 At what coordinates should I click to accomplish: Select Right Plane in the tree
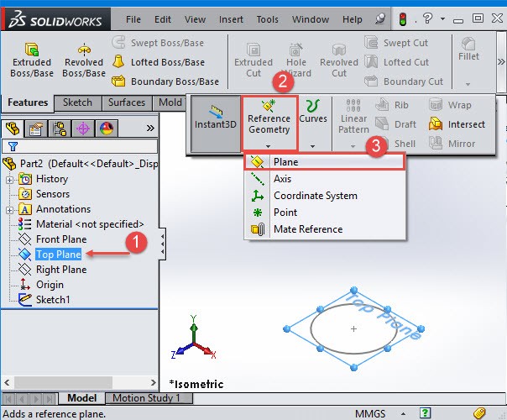click(53, 270)
